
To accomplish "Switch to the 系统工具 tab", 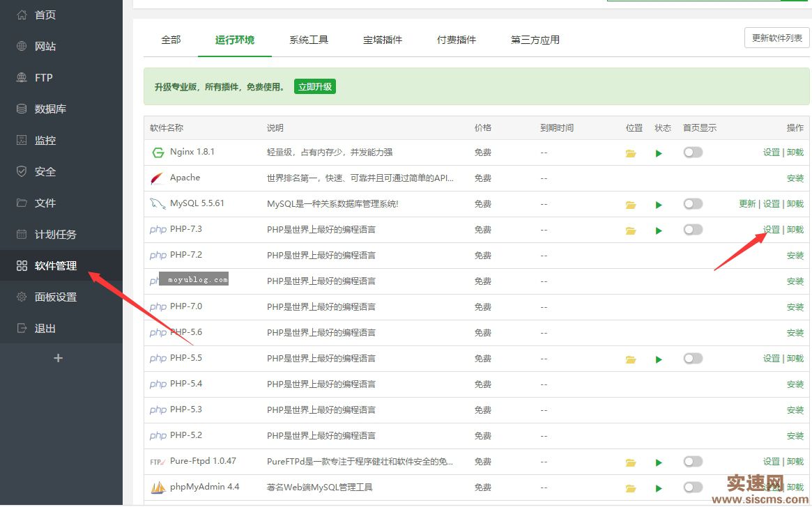I will pyautogui.click(x=309, y=40).
